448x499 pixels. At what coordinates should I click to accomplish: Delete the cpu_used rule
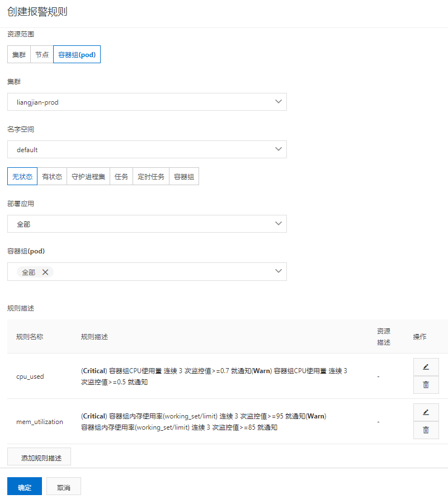pos(426,385)
